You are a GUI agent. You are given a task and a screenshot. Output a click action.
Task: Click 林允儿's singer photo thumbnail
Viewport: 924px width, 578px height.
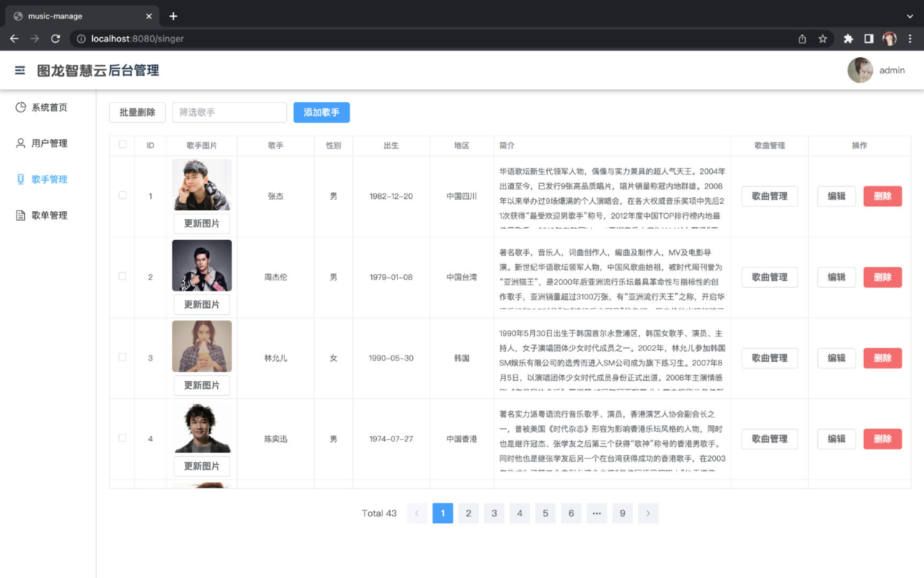(x=202, y=346)
